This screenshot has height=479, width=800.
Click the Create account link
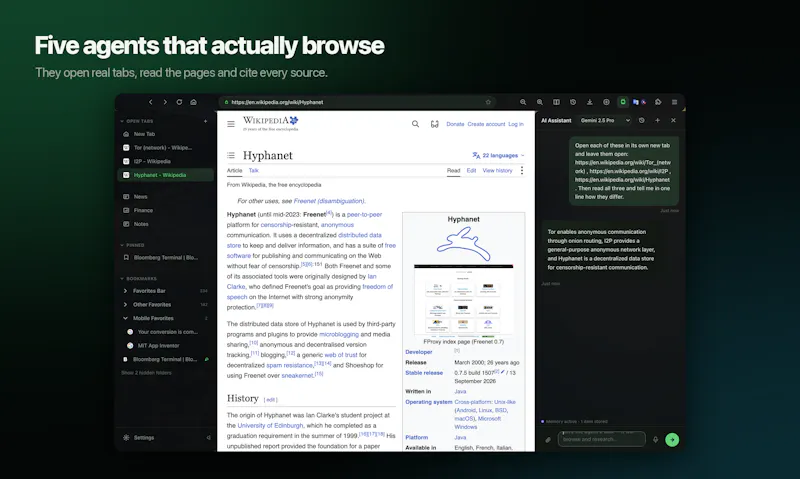pyautogui.click(x=486, y=124)
